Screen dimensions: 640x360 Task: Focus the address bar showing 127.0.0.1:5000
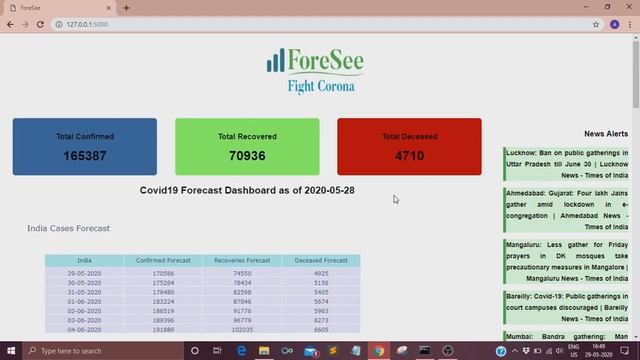point(327,24)
